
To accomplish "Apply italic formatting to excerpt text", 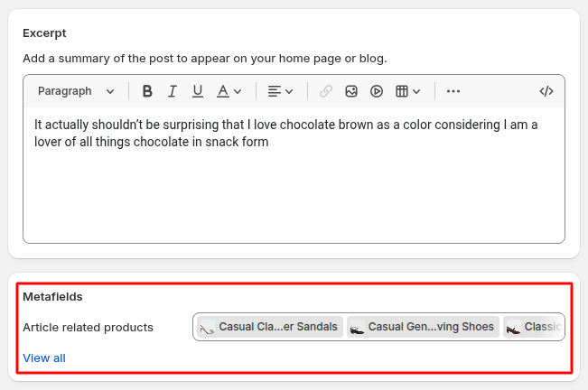I will (173, 91).
